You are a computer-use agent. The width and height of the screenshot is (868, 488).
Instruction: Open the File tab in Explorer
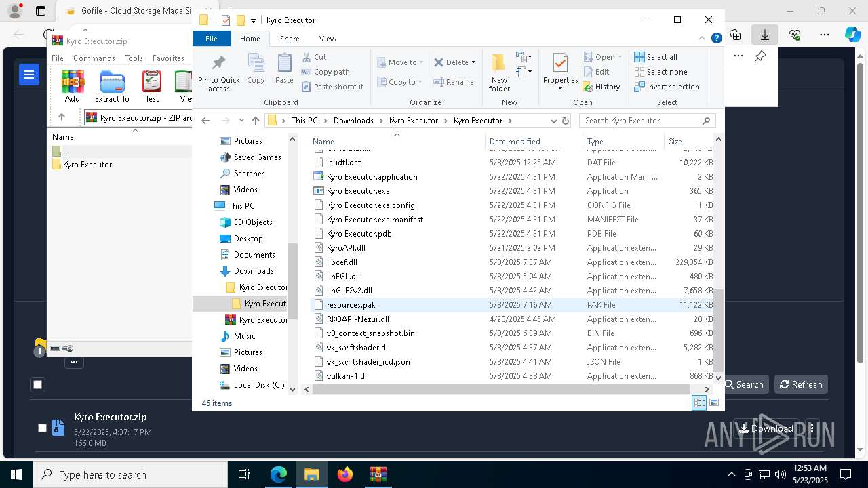point(212,39)
